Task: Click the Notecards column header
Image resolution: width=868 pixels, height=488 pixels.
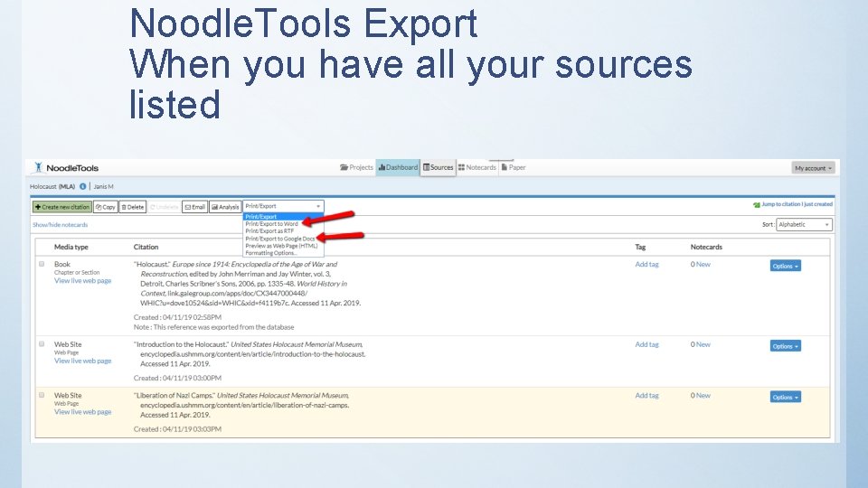Action: (x=706, y=248)
